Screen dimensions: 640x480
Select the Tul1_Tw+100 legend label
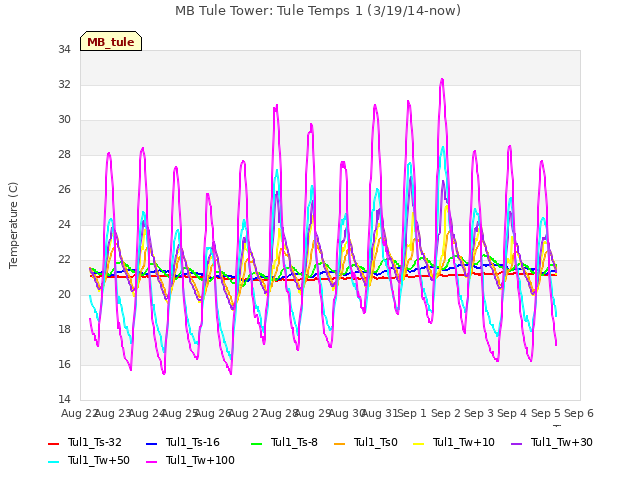pyautogui.click(x=200, y=460)
